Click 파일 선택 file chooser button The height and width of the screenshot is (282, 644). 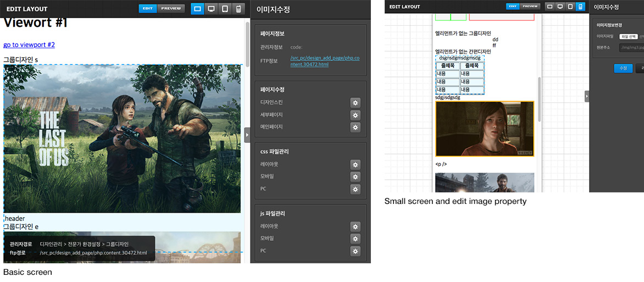[x=629, y=37]
